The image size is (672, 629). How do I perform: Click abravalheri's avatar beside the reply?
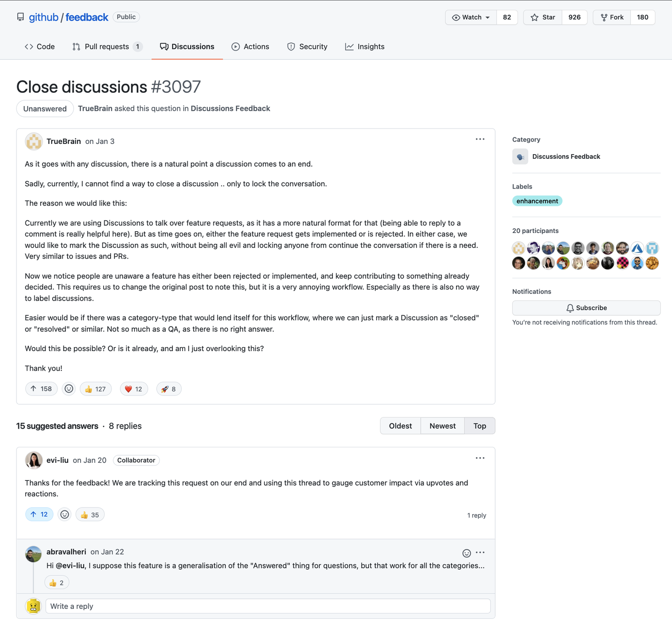pyautogui.click(x=34, y=554)
